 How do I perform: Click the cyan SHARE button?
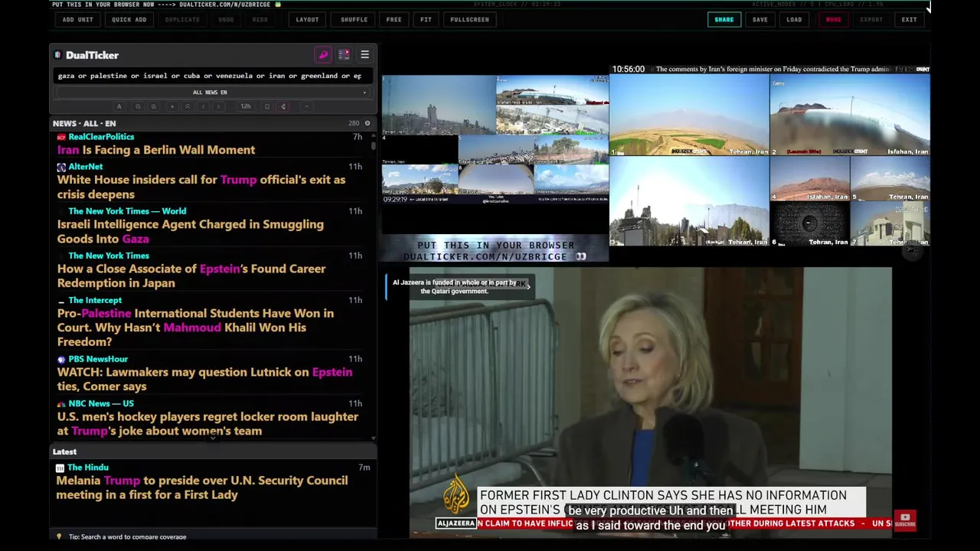724,20
